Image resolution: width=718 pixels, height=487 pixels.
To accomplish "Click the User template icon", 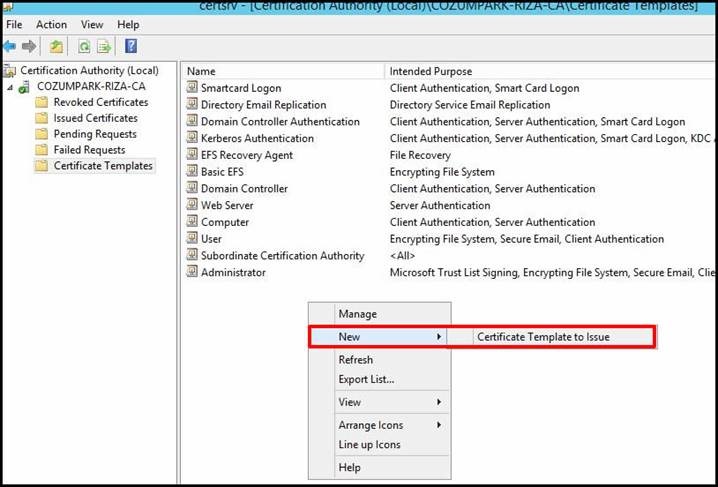I will [192, 238].
